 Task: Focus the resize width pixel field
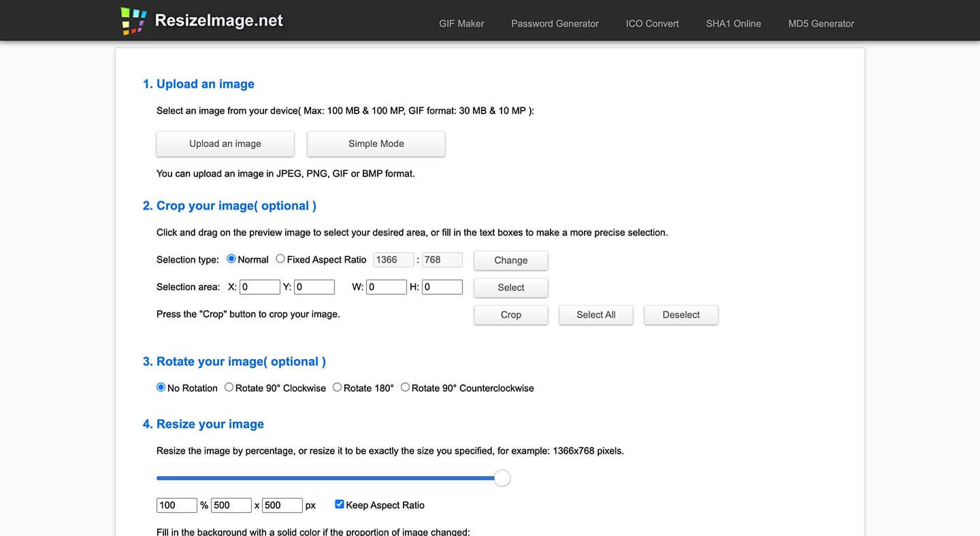231,505
